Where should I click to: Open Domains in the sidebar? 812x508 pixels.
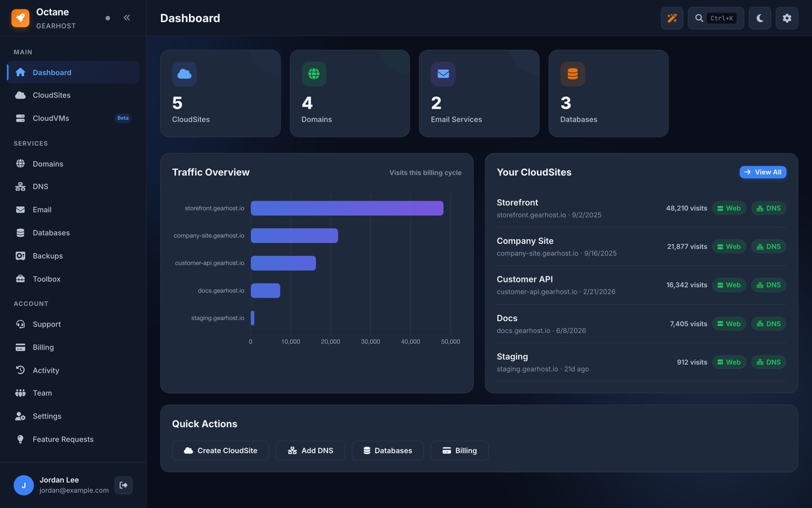tap(73, 164)
